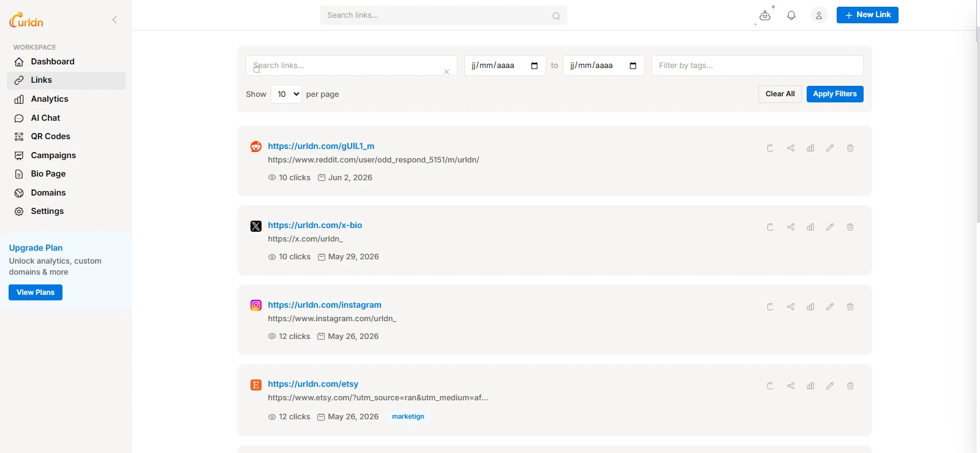The width and height of the screenshot is (980, 453).
Task: Copy the etsy link
Action: point(771,386)
